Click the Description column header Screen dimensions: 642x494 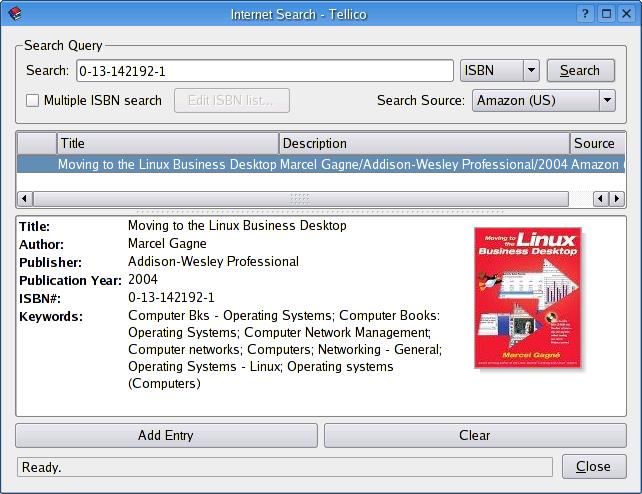click(x=424, y=144)
